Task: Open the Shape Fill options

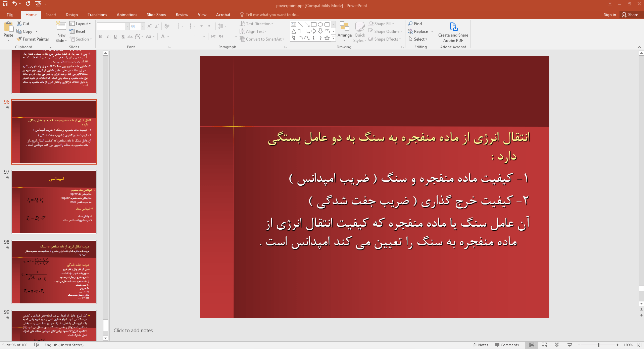Action: coord(382,23)
